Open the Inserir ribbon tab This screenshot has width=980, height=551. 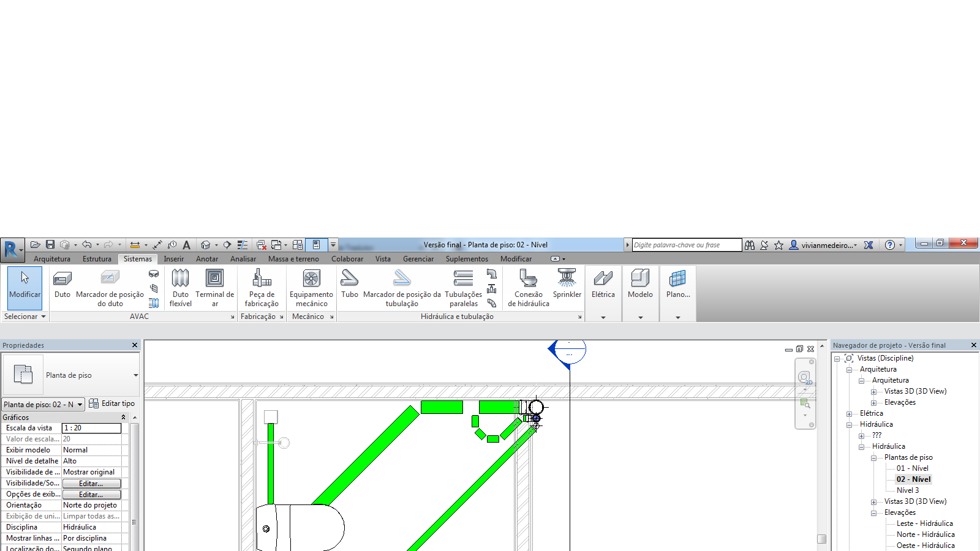click(174, 259)
